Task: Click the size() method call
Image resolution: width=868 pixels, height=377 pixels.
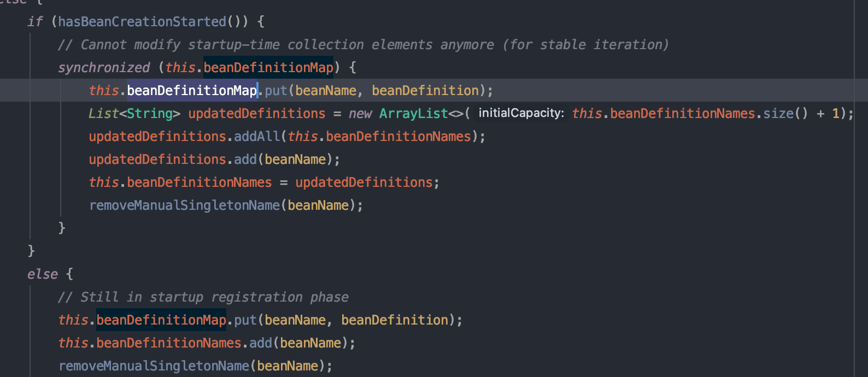Action: 785,114
